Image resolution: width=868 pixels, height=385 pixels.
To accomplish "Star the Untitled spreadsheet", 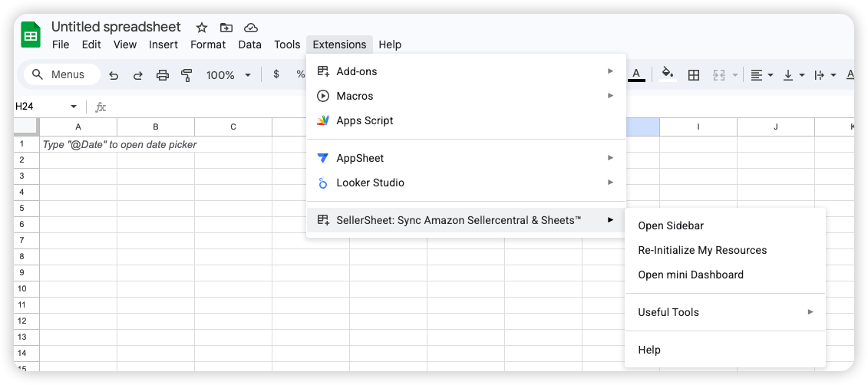I will 202,28.
